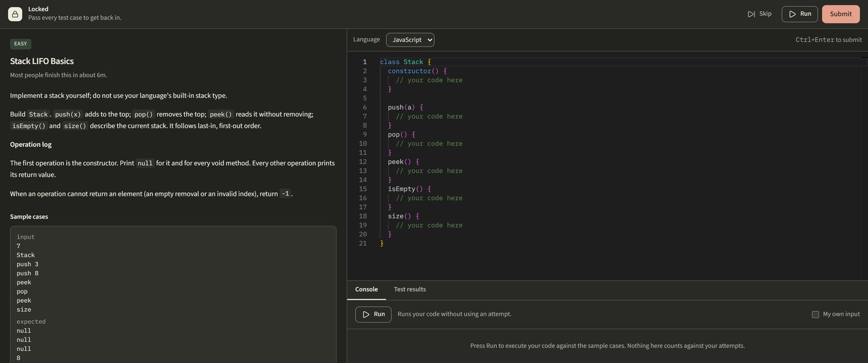Click 'push 3' in sample input
This screenshot has width=868, height=363.
(27, 264)
